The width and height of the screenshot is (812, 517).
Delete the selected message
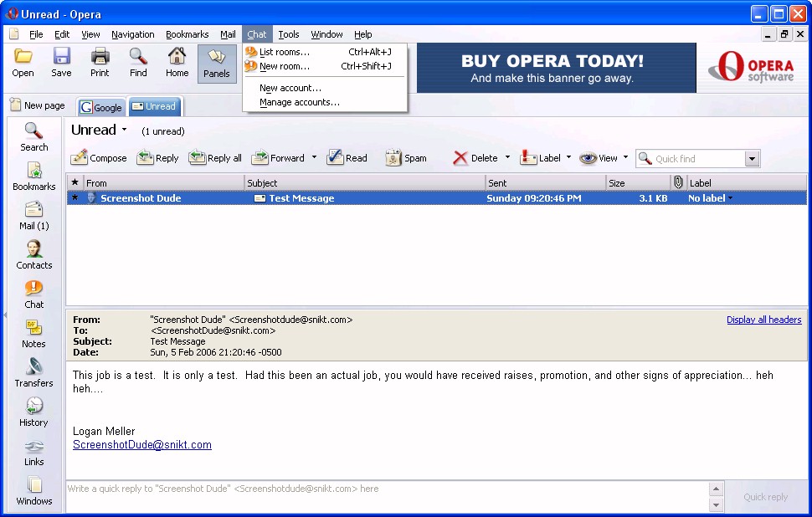[x=475, y=158]
